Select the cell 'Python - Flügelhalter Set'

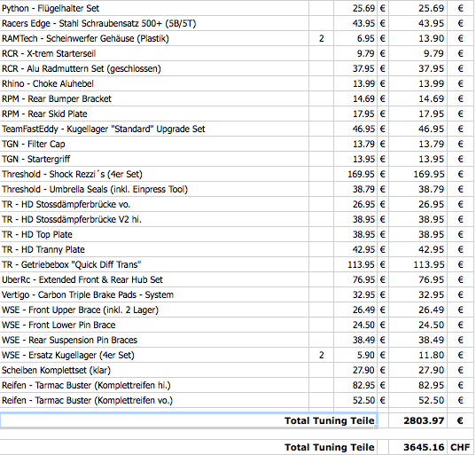click(154, 8)
